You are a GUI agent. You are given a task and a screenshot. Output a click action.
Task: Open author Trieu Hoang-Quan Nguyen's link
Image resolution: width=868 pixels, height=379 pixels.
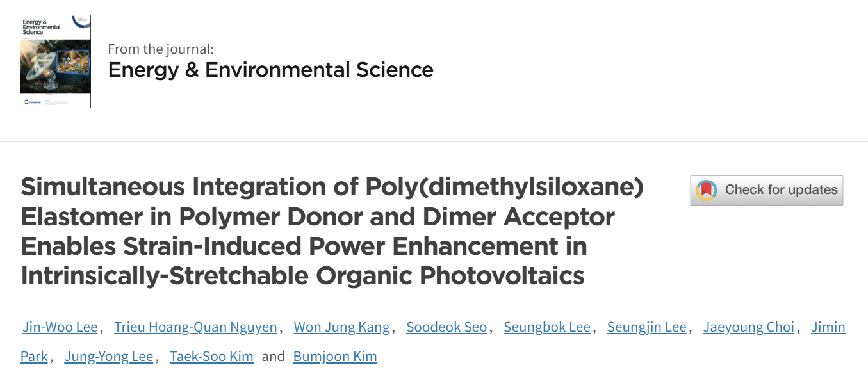(195, 327)
